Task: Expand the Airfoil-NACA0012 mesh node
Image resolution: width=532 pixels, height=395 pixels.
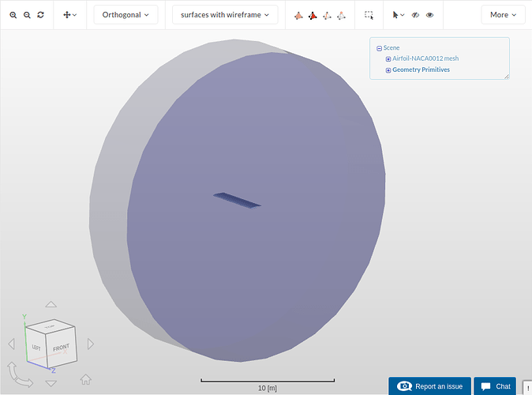Action: pos(388,59)
